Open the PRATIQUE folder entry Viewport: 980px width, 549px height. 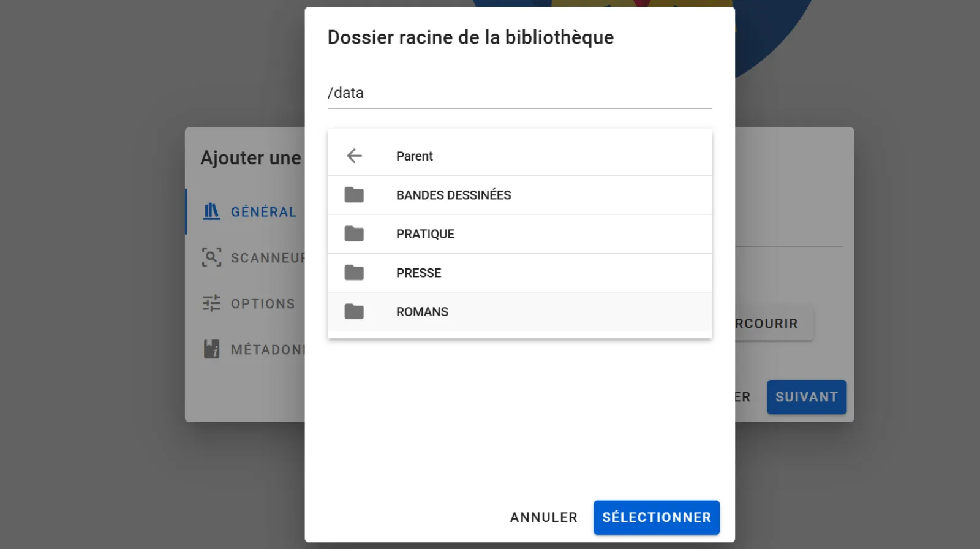point(425,234)
